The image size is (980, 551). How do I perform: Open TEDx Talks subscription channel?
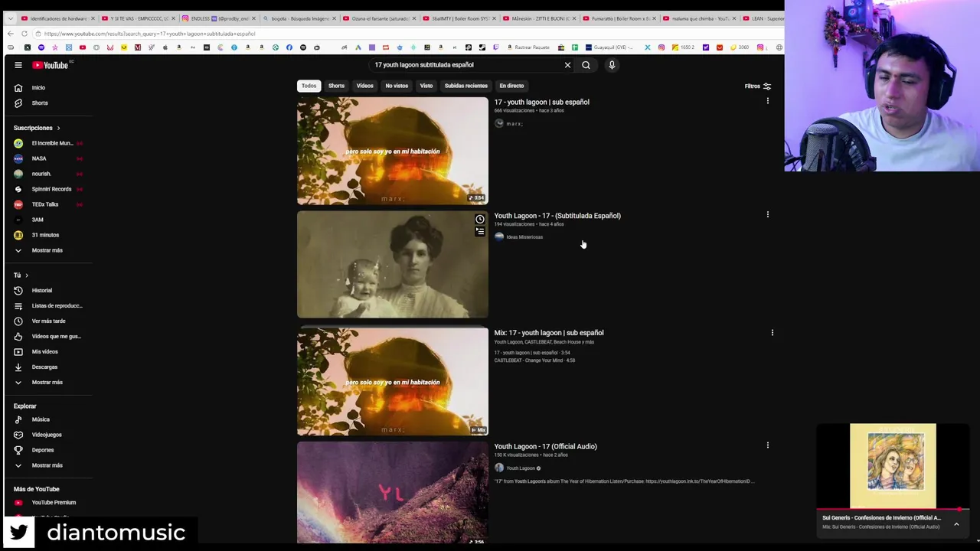pyautogui.click(x=46, y=204)
